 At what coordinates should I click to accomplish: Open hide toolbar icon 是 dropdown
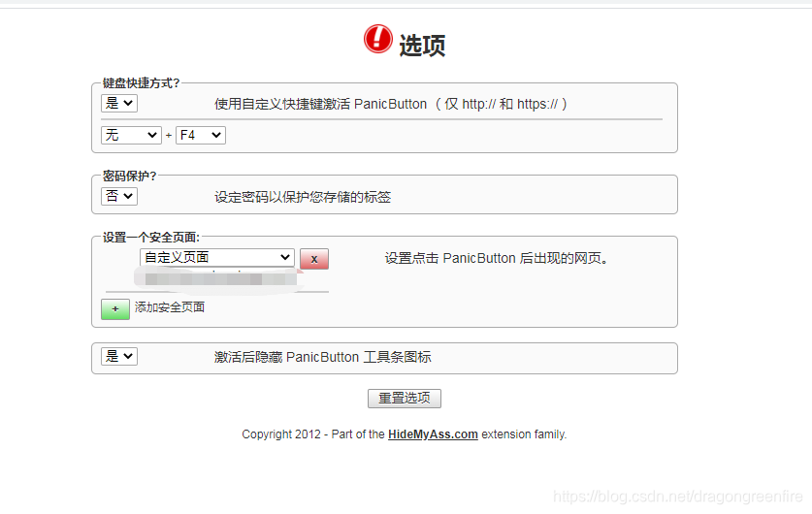pyautogui.click(x=119, y=356)
